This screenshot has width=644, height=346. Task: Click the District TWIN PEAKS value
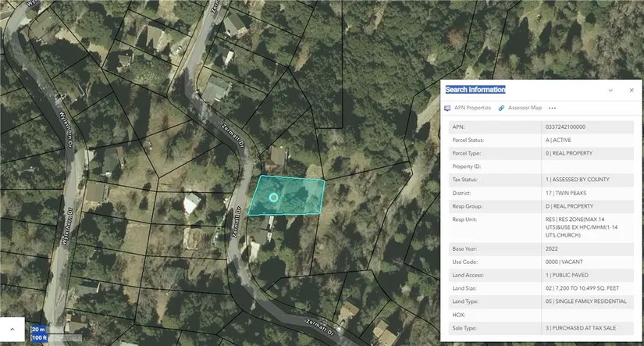point(566,192)
